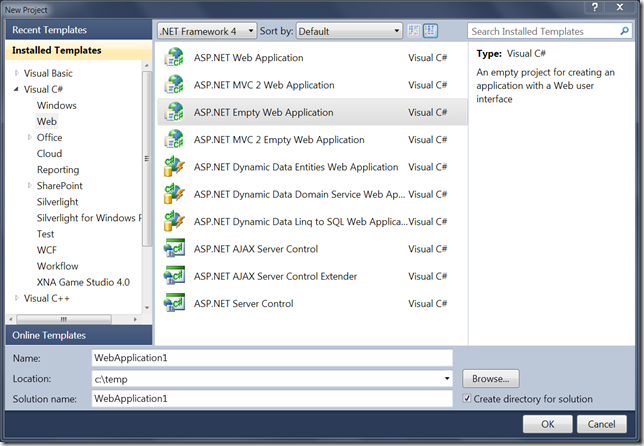Click the AJAX Server Control Extender icon

point(174,276)
